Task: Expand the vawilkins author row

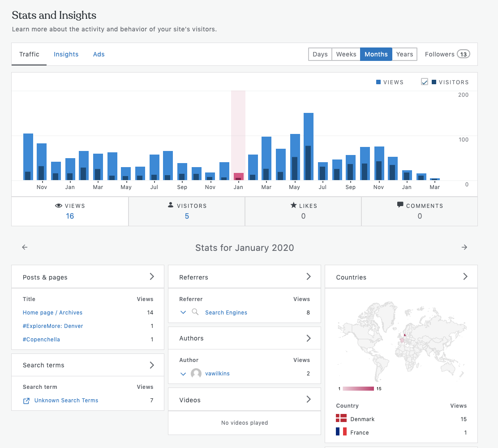Action: click(183, 373)
